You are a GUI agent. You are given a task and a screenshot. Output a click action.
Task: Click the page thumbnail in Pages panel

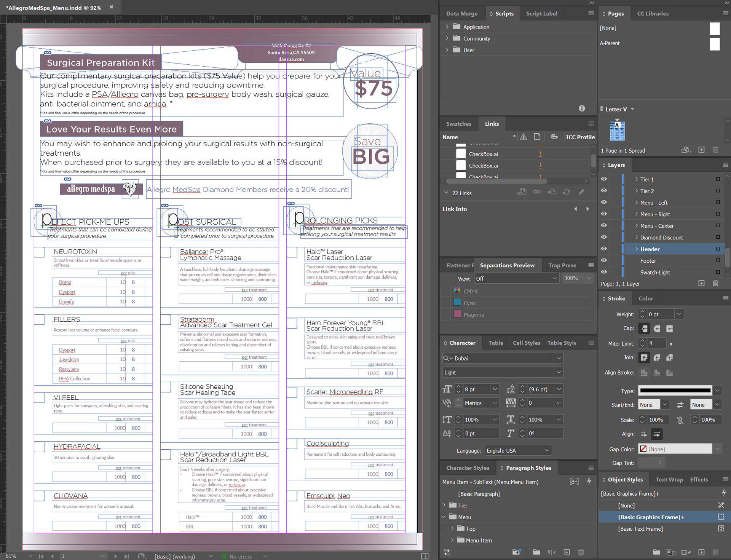pyautogui.click(x=617, y=131)
